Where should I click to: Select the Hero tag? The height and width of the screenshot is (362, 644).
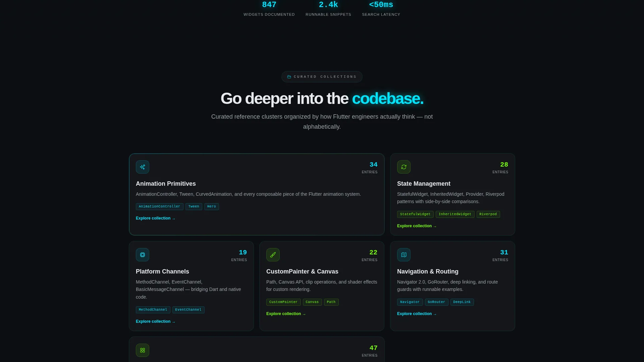(x=212, y=206)
